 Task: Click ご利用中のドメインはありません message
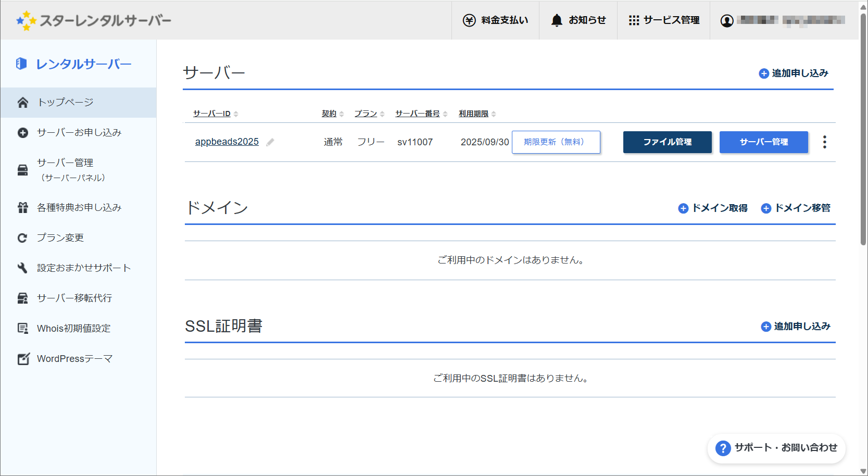pos(510,260)
